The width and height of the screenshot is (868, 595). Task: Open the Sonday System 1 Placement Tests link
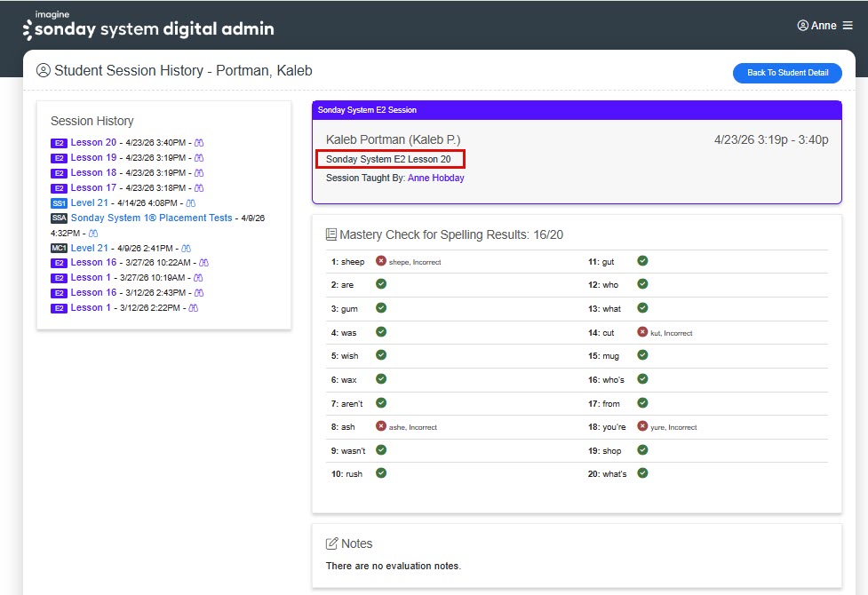point(151,218)
